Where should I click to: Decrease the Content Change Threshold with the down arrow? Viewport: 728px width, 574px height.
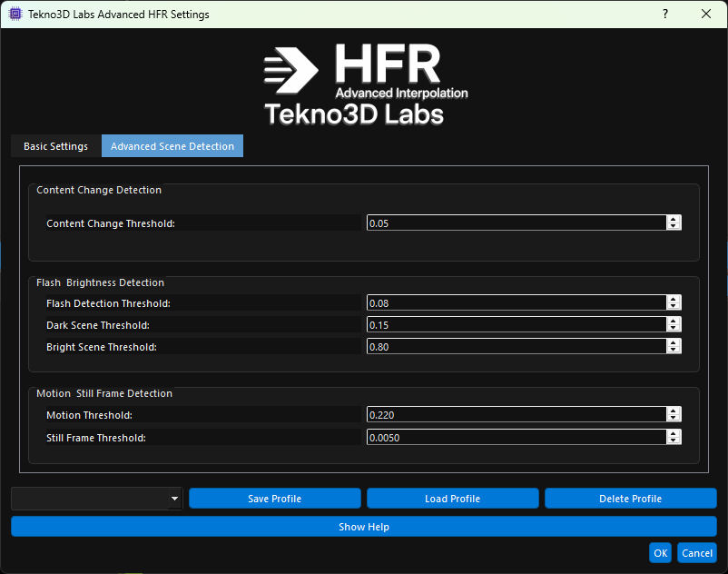click(x=674, y=226)
